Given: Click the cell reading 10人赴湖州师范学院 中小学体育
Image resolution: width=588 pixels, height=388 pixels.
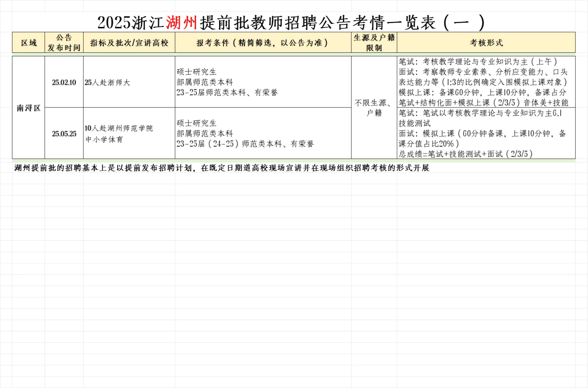Looking at the screenshot, I should (x=129, y=133).
